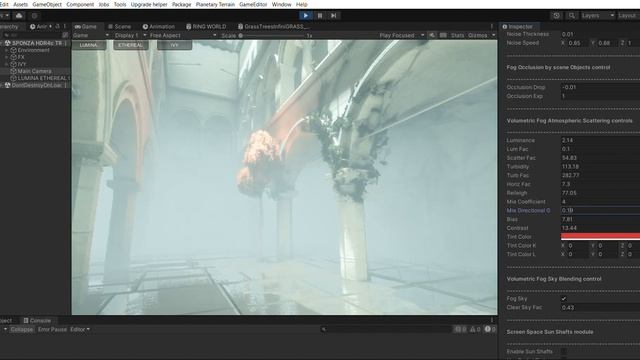Toggle the Fog Sky checkbox

pyautogui.click(x=564, y=299)
